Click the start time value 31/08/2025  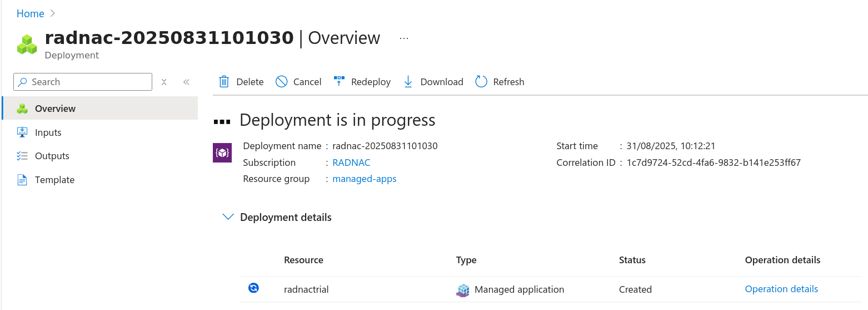click(671, 146)
